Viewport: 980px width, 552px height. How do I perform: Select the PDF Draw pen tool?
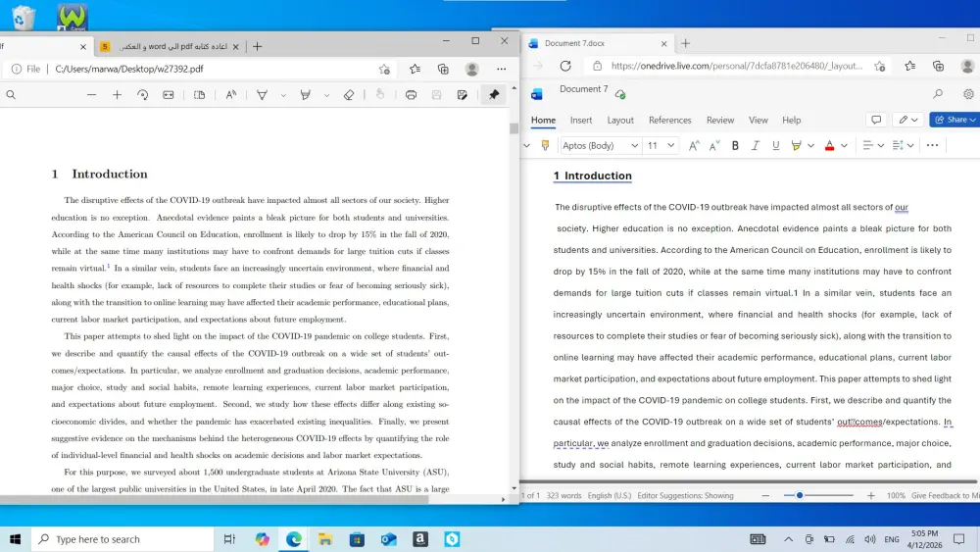click(x=262, y=95)
